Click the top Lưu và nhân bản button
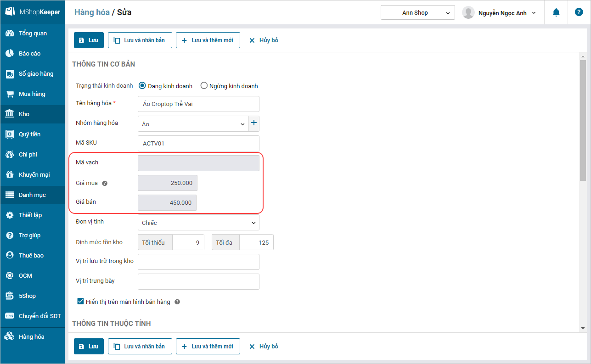 (x=140, y=40)
